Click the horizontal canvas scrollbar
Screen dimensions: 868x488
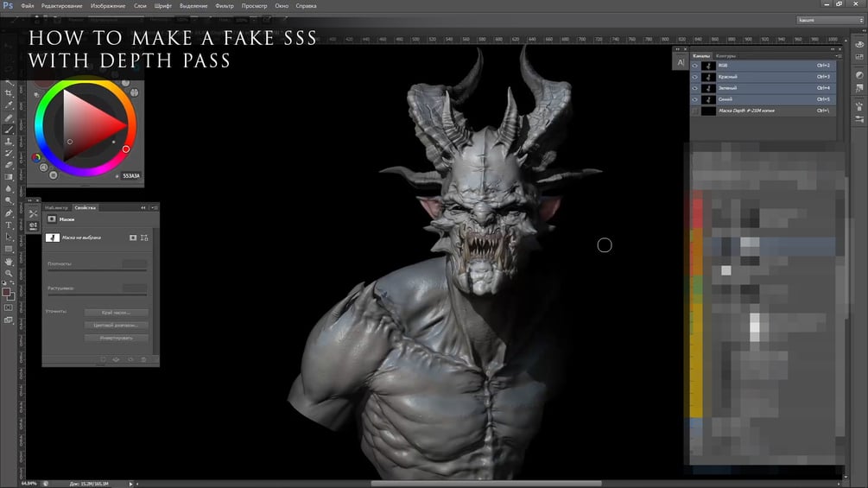click(486, 484)
